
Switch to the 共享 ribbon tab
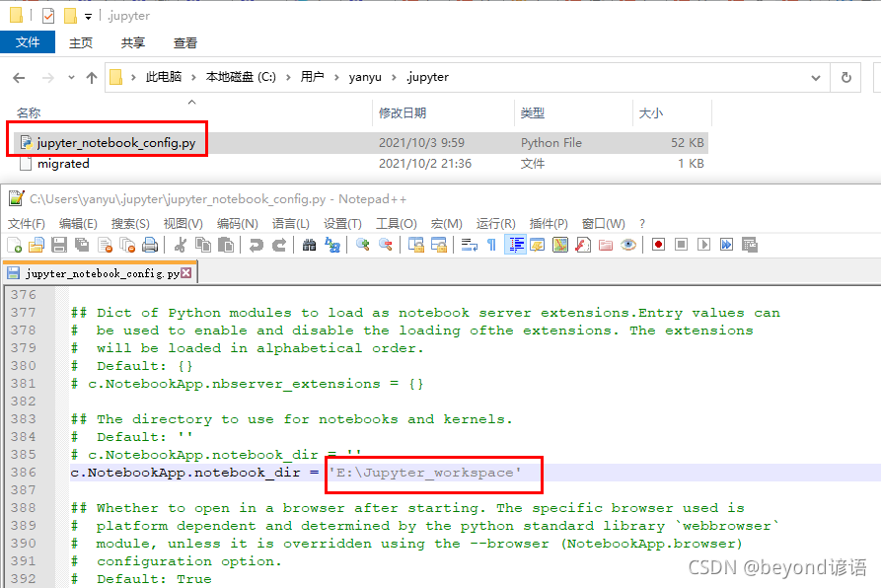coord(133,42)
